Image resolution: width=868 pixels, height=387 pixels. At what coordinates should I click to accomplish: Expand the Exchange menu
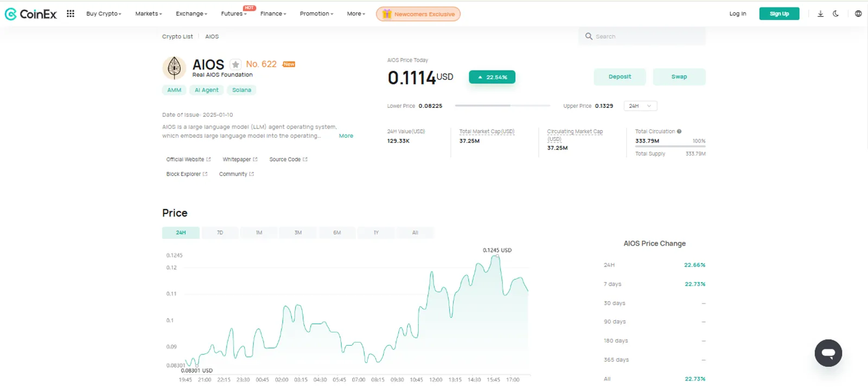(x=192, y=14)
